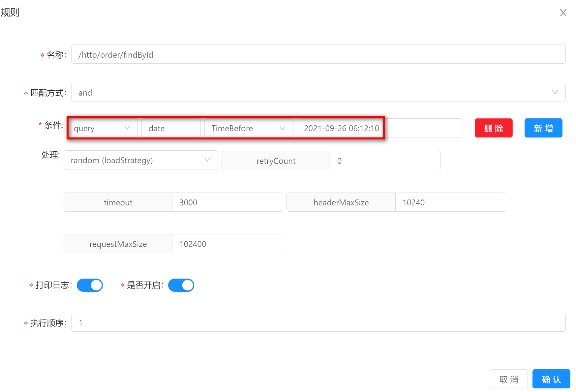This screenshot has width=576, height=392.
Task: Click the 取消 cancel button
Action: [x=508, y=379]
